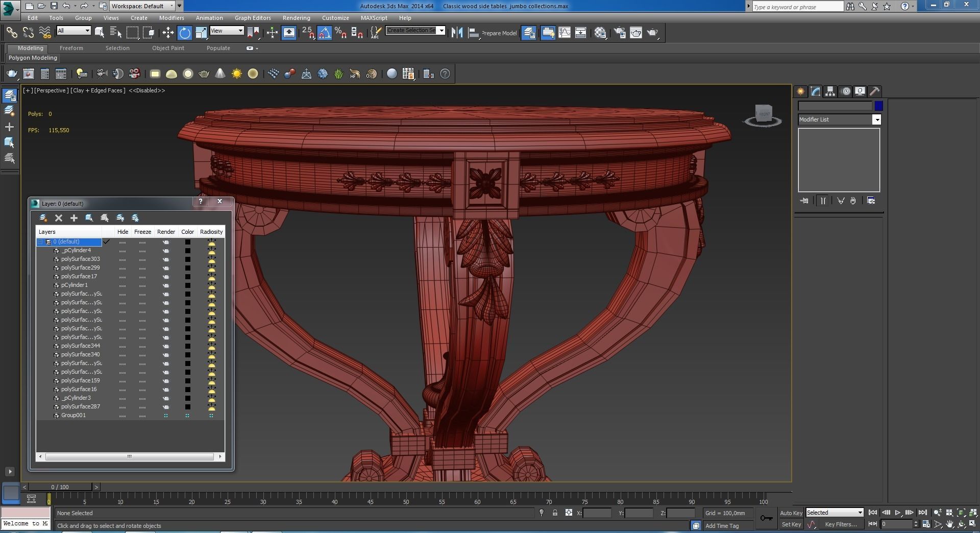Screen dimensions: 980x533
Task: Open the Utilities command panel
Action: 875,91
